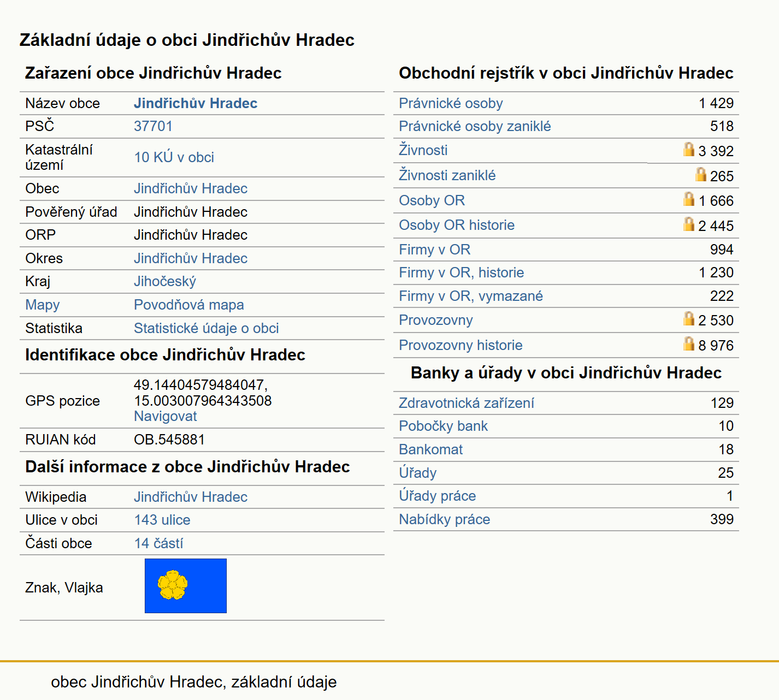The height and width of the screenshot is (700, 779).
Task: Open the bold Jindřichův Hradec municipality name link
Action: (196, 103)
